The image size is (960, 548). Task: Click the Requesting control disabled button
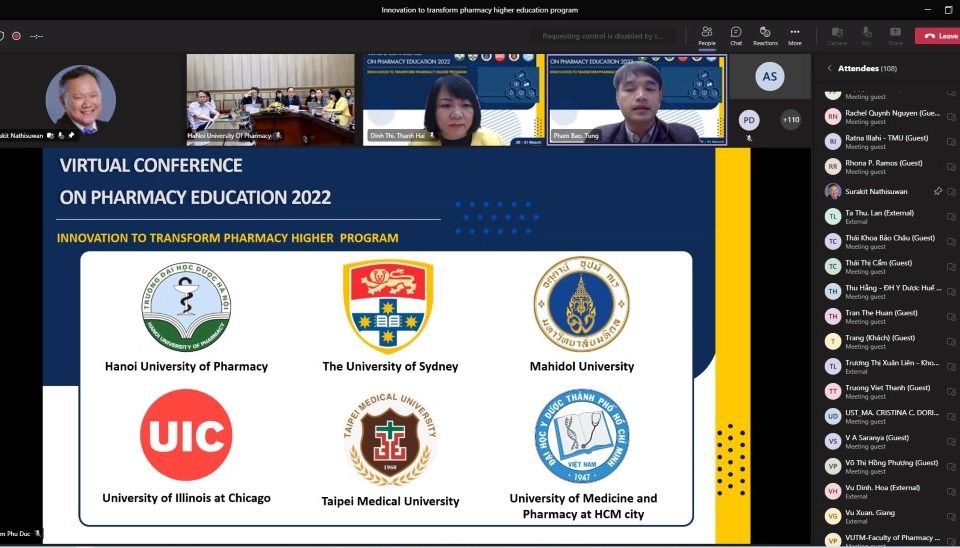click(x=603, y=36)
